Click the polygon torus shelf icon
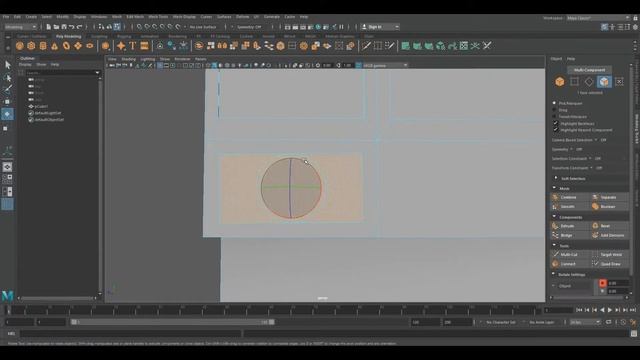Image resolution: width=640 pixels, height=360 pixels. click(x=66, y=46)
